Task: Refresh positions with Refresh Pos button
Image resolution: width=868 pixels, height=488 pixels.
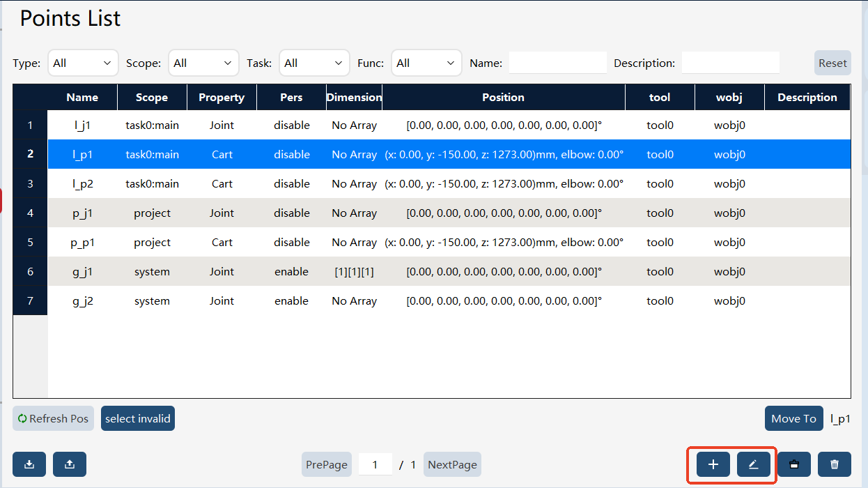Action: 53,418
